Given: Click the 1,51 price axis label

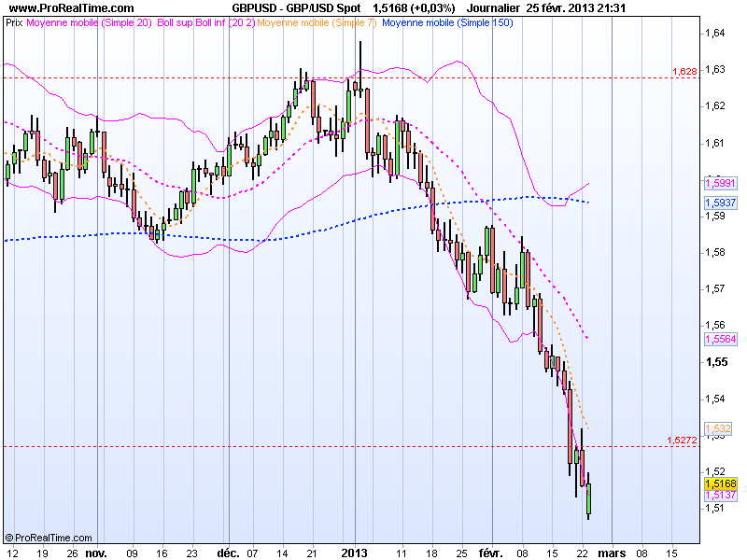Looking at the screenshot, I should [x=715, y=508].
